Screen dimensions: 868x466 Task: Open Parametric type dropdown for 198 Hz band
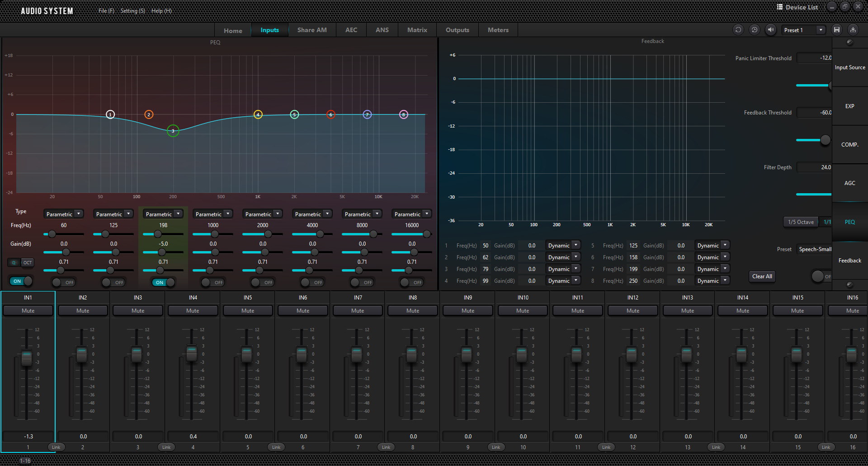click(x=163, y=214)
